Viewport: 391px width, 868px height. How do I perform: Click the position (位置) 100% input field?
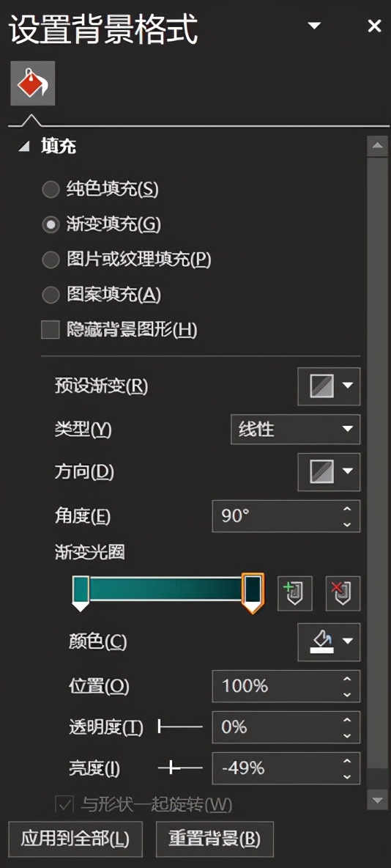coord(286,686)
